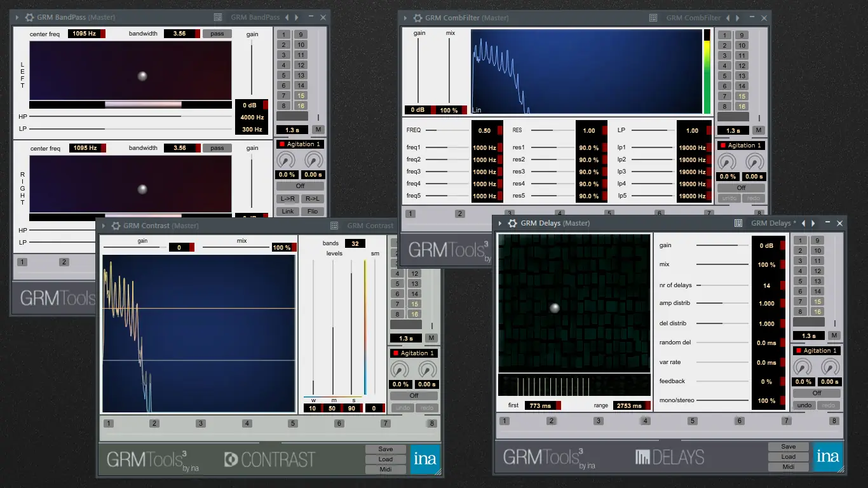Open the preset browser grid icon in Delays
Image resolution: width=868 pixels, height=488 pixels.
[738, 223]
